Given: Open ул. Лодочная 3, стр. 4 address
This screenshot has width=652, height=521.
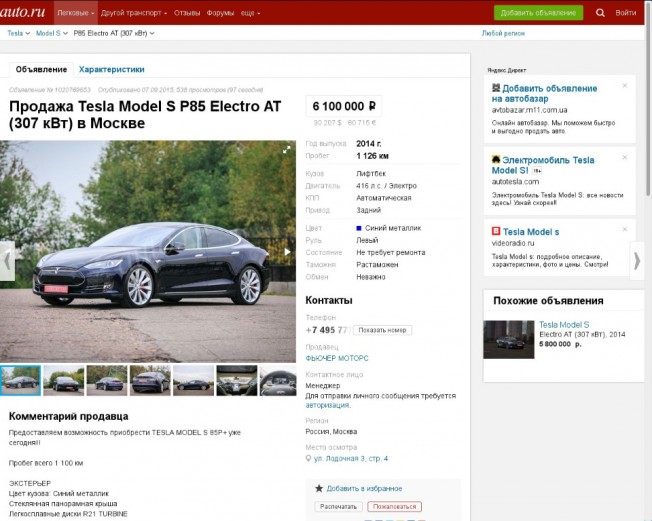Looking at the screenshot, I should pyautogui.click(x=351, y=458).
